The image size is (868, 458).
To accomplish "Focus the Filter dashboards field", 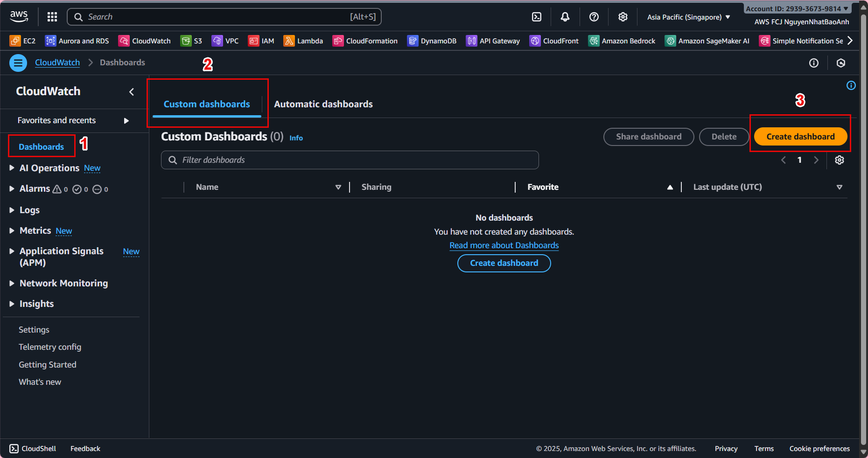I will point(350,160).
